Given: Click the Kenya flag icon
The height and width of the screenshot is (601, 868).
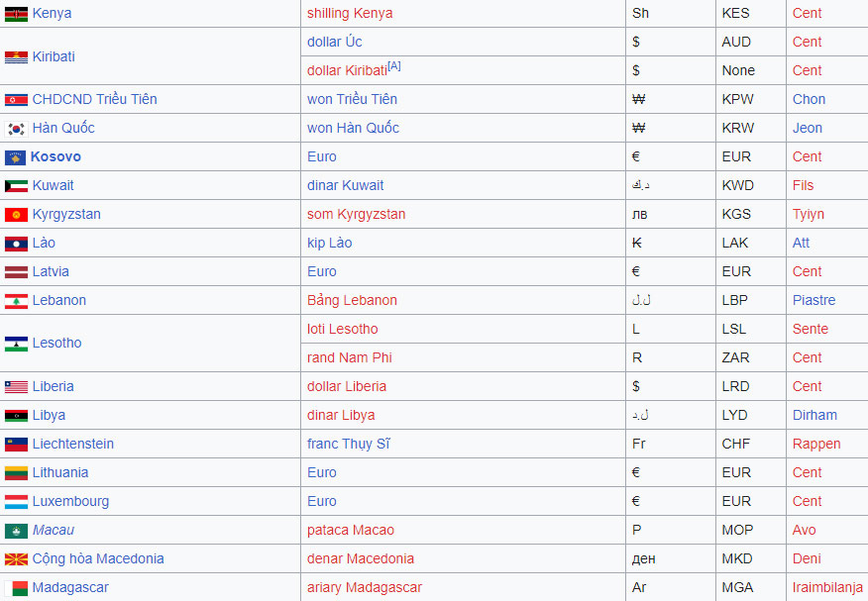Looking at the screenshot, I should tap(16, 14).
